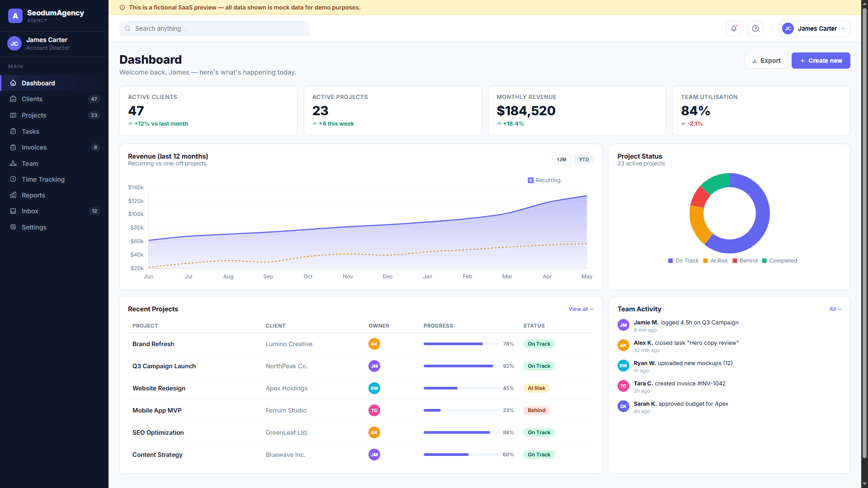Open Projects in the sidebar
Screen dimensions: 868x488
pos(54,115)
